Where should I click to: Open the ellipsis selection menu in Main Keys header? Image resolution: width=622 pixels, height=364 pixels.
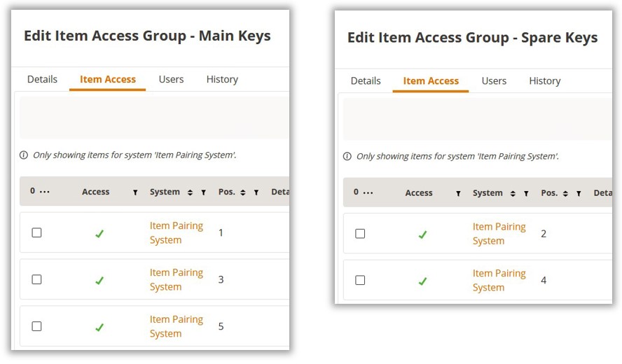(45, 192)
